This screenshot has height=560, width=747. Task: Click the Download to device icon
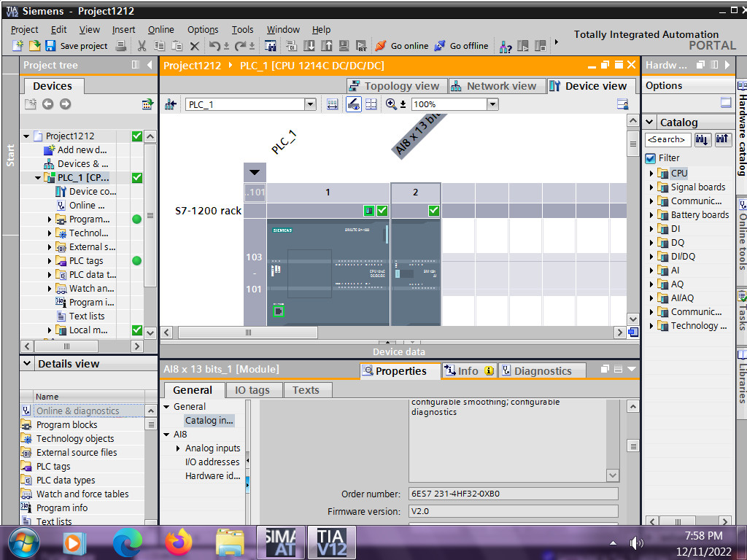[x=309, y=46]
